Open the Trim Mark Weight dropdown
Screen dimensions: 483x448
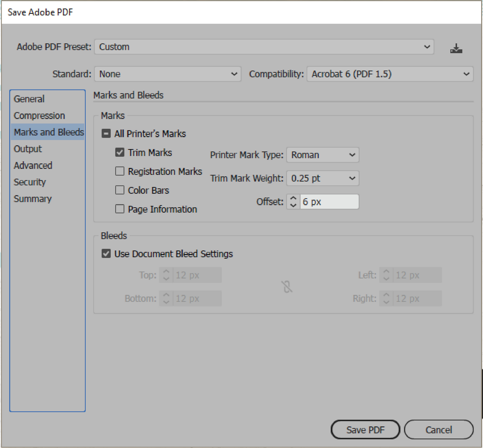(x=322, y=178)
